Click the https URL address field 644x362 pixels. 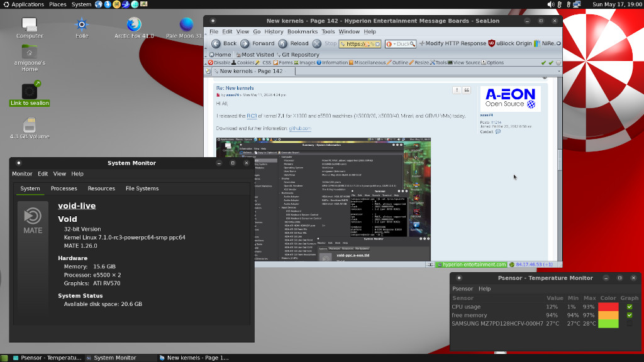(360, 44)
